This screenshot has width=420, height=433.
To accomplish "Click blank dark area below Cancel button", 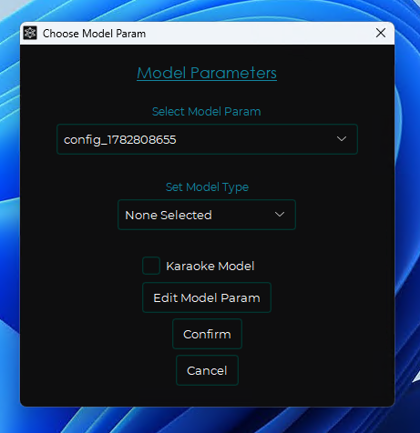I will pyautogui.click(x=207, y=396).
